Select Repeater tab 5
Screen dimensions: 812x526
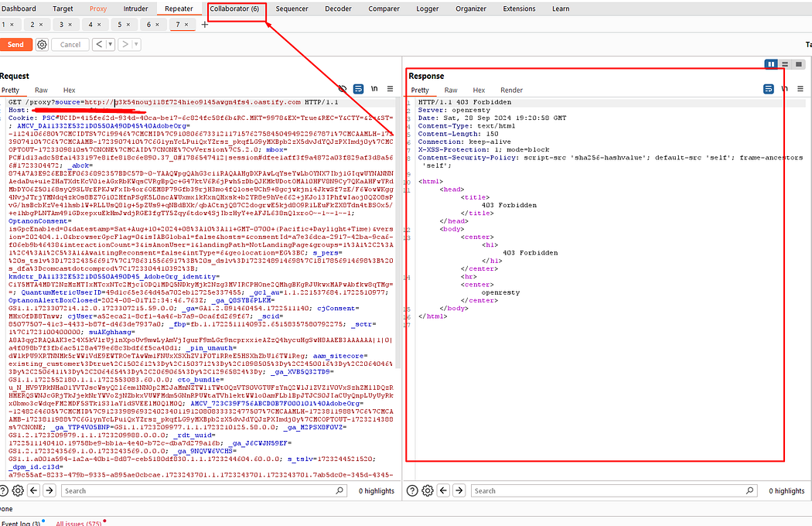(x=120, y=24)
